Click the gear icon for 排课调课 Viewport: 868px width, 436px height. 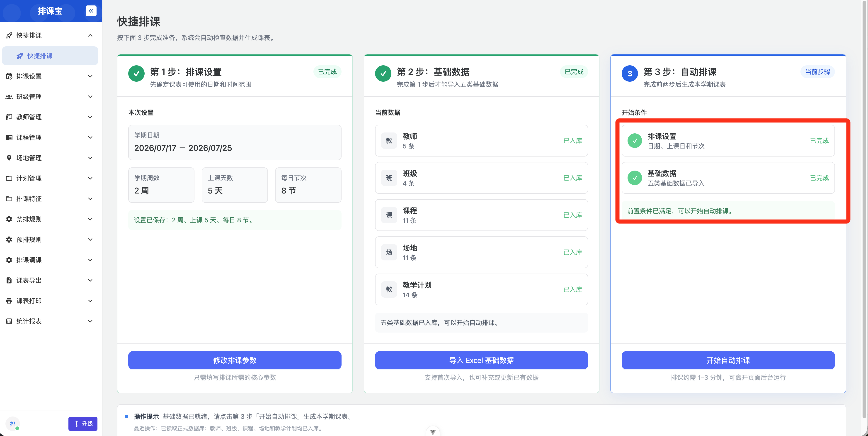coord(9,260)
